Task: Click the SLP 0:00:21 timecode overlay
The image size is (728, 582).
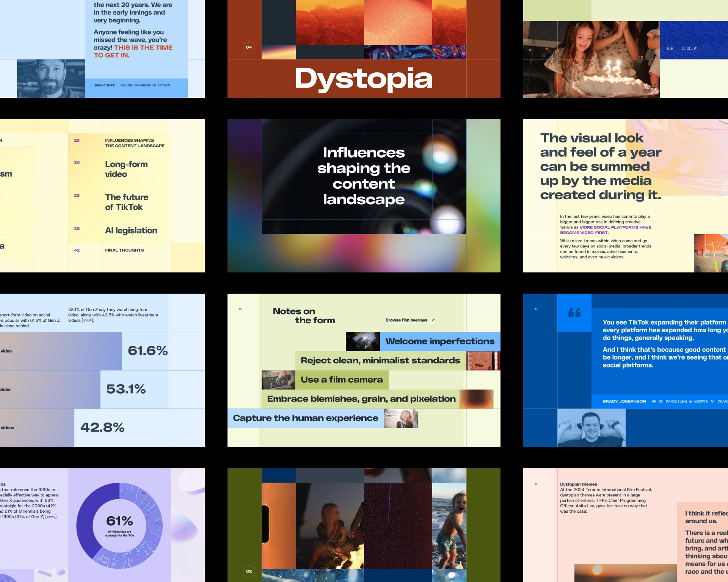Action: coord(682,48)
